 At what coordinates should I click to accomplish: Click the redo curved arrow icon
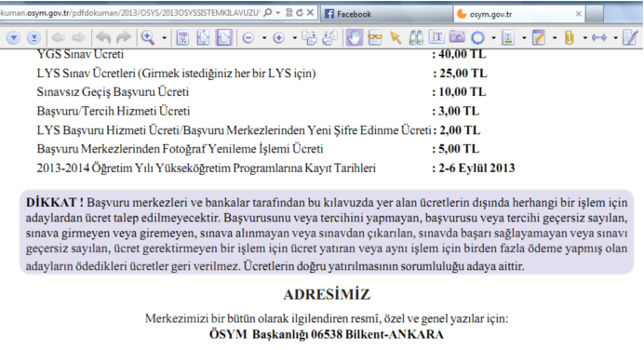(x=124, y=38)
